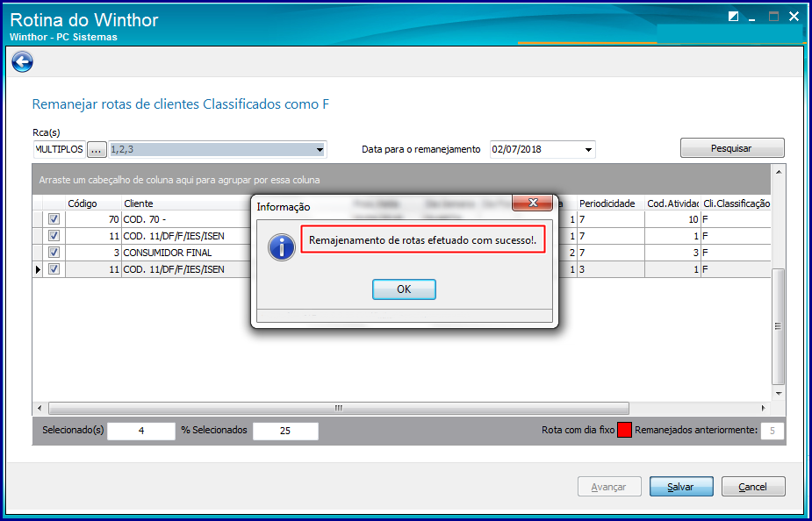Image resolution: width=812 pixels, height=521 pixels.
Task: Click the group-by column header drop area
Action: point(402,180)
